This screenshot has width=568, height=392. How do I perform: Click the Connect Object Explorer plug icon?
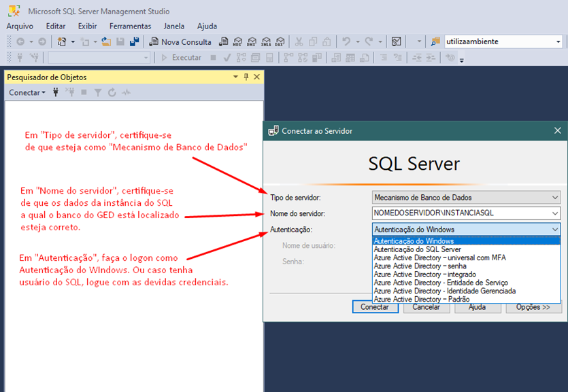pyautogui.click(x=56, y=92)
